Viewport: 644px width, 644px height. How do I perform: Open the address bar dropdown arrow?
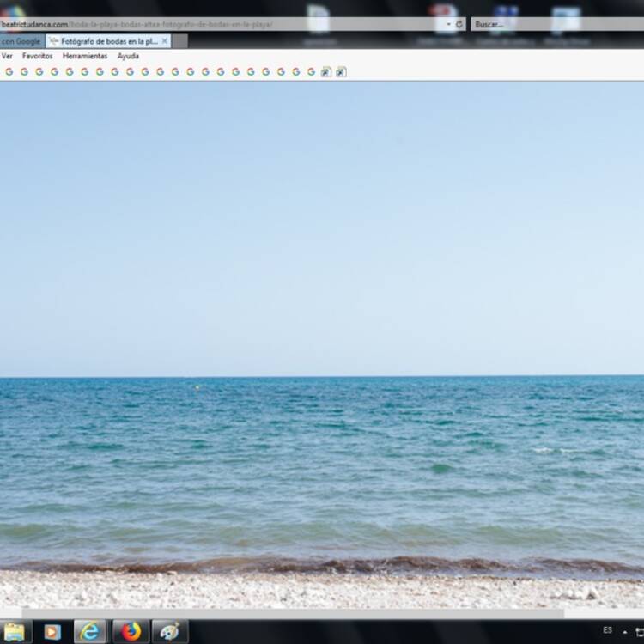pos(448,24)
